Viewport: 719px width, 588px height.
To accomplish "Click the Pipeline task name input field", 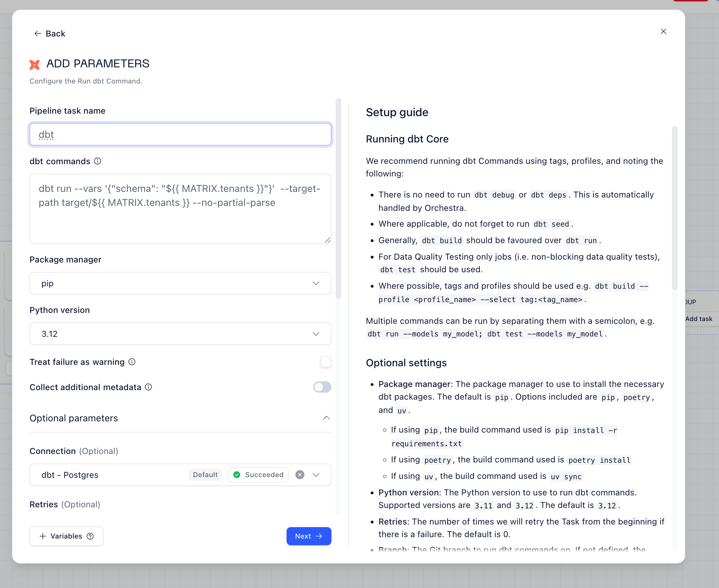I will 180,134.
